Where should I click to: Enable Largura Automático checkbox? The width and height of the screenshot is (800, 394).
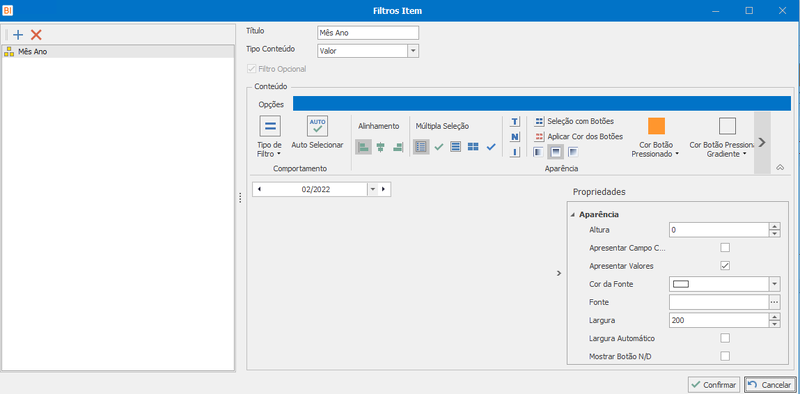[724, 338]
